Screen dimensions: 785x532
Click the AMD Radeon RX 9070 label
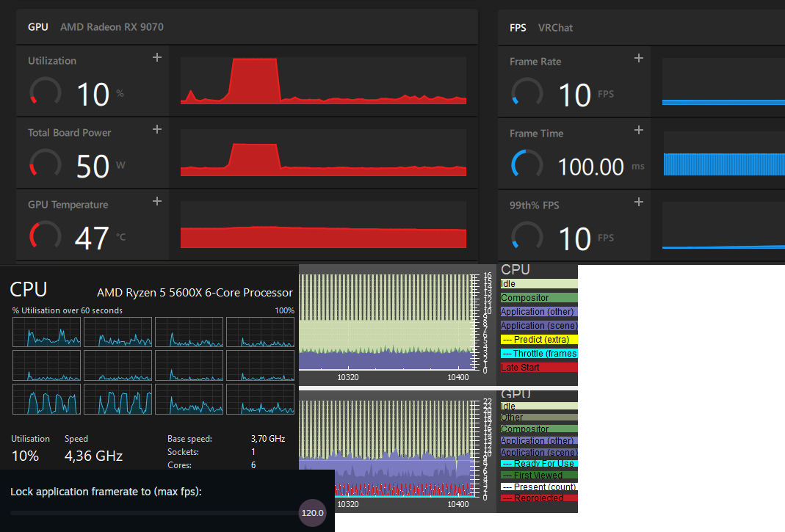point(112,27)
